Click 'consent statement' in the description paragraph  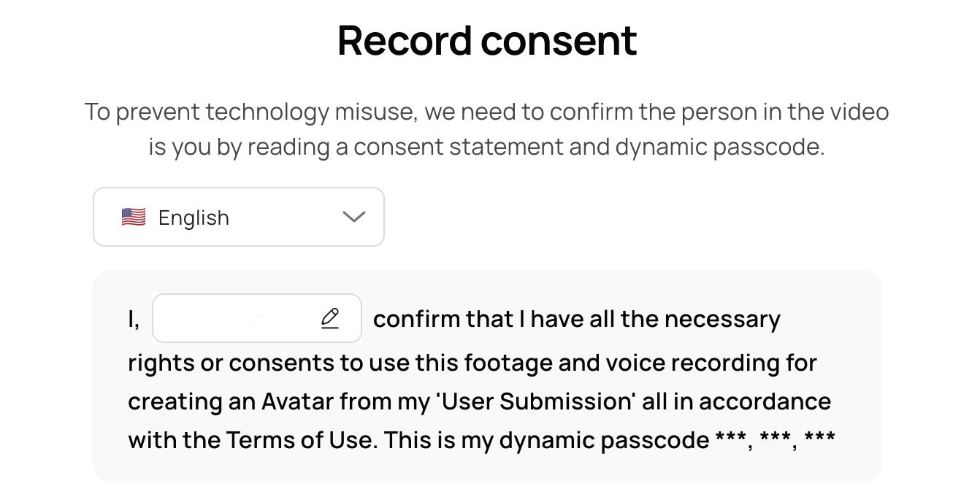tap(457, 147)
